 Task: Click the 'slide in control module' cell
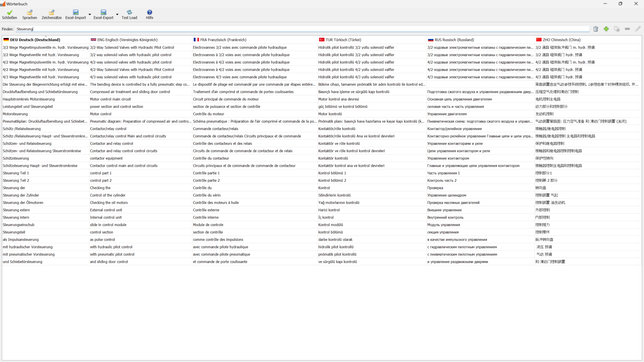point(108,225)
